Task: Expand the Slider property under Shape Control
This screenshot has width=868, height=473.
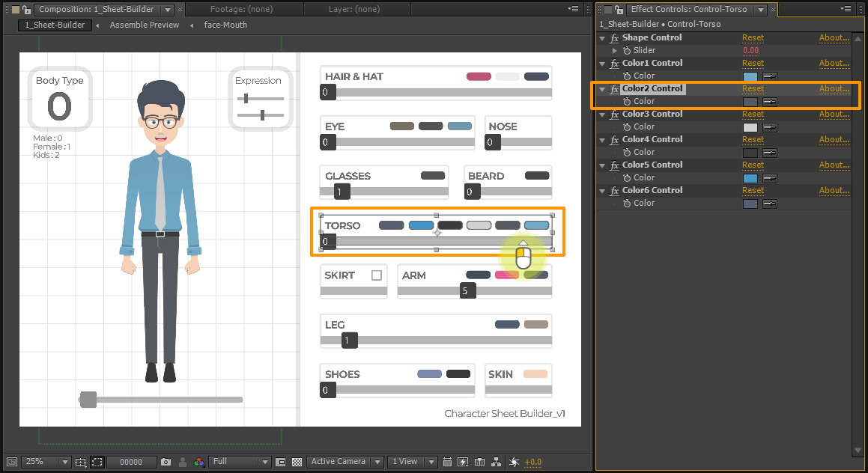Action: pos(615,50)
